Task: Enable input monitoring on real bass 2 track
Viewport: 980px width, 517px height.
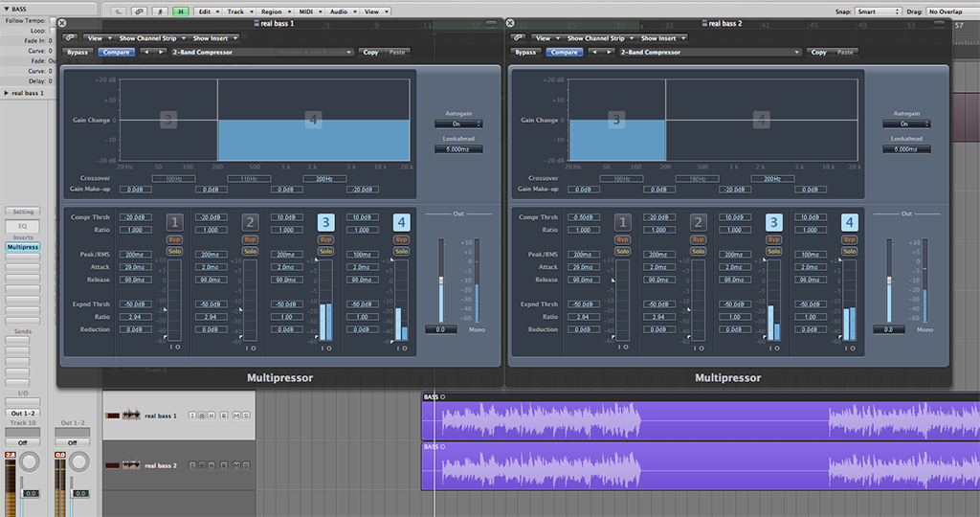Action: pyautogui.click(x=192, y=465)
